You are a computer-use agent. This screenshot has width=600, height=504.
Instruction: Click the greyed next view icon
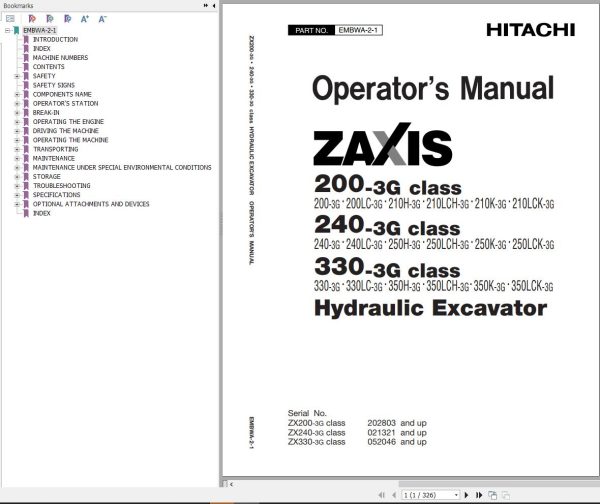pyautogui.click(x=505, y=495)
